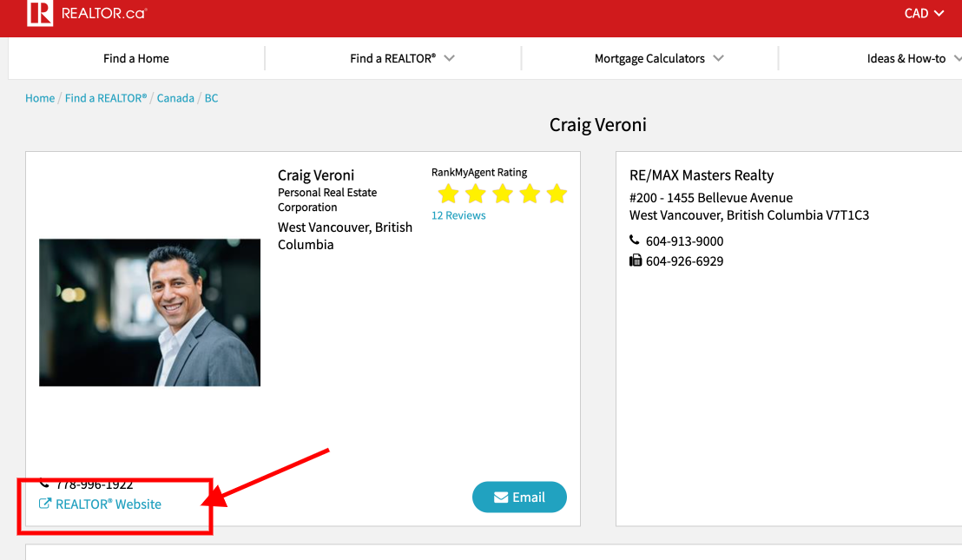Open the Find a Home menu
The image size is (962, 560).
(x=136, y=58)
